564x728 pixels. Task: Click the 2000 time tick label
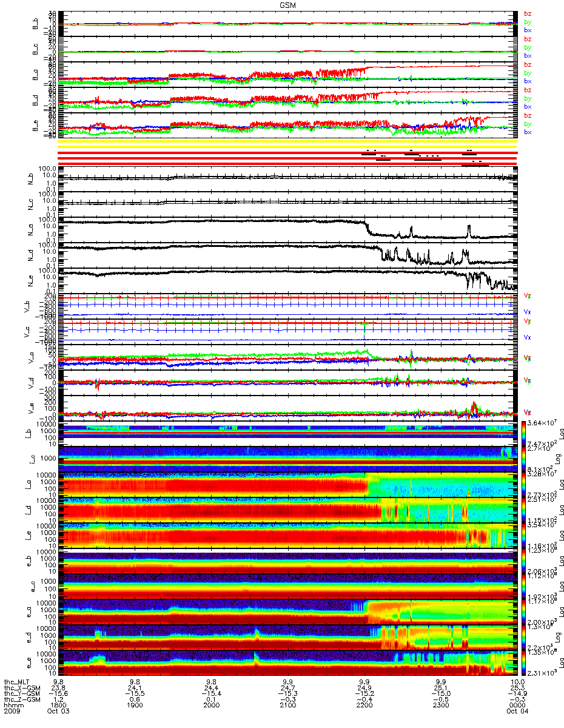210,706
